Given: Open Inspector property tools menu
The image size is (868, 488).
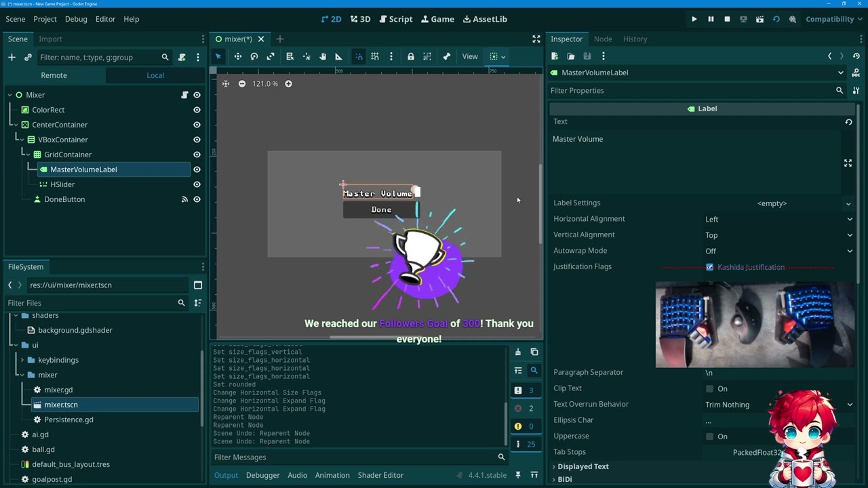Looking at the screenshot, I should click(856, 90).
